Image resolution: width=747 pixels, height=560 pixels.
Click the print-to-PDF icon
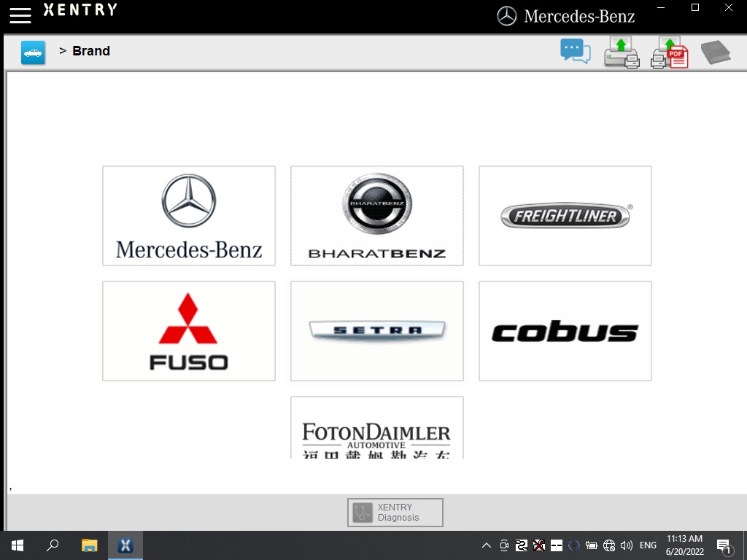pyautogui.click(x=670, y=52)
